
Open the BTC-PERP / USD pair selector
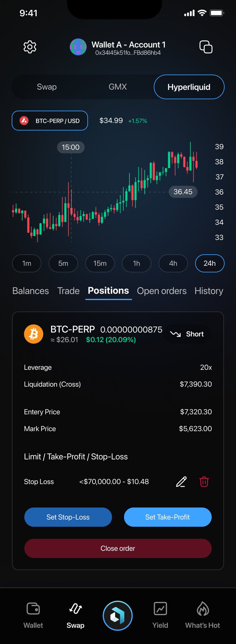tap(50, 121)
